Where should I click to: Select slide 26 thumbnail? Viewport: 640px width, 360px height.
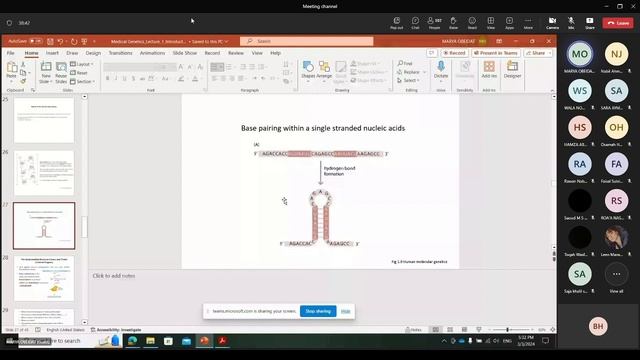[x=44, y=173]
